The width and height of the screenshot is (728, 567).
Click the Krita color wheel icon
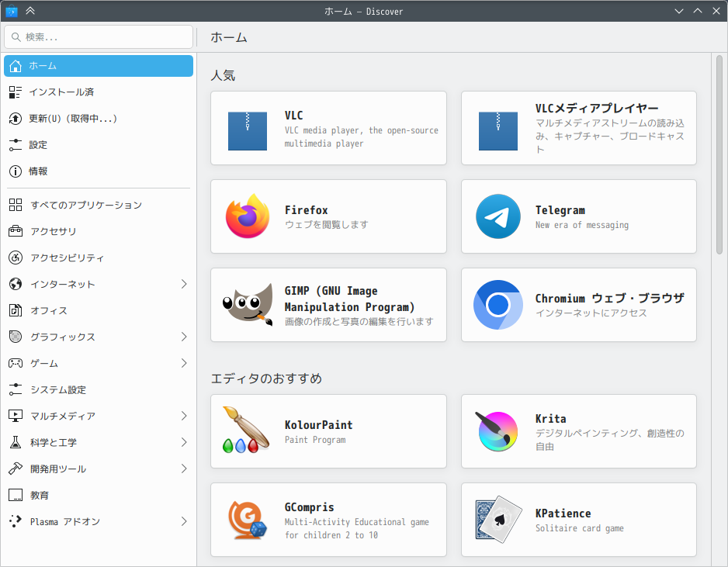click(496, 431)
